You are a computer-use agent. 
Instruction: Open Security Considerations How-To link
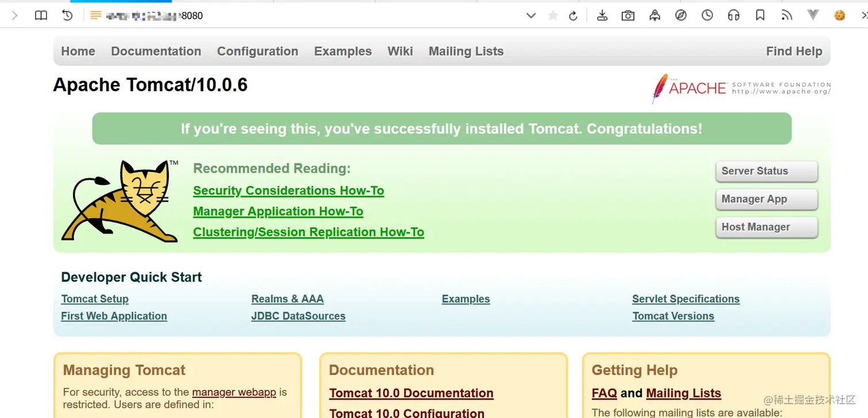289,191
